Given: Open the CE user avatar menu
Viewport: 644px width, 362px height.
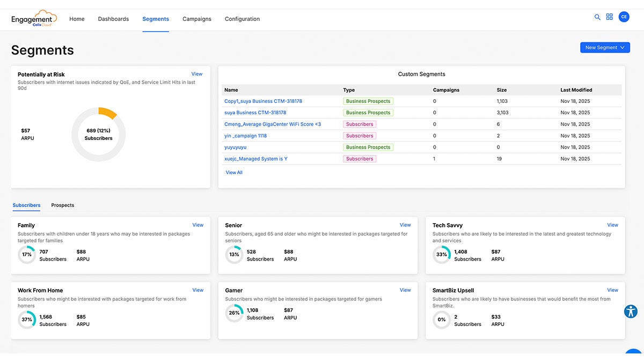Looking at the screenshot, I should [624, 17].
